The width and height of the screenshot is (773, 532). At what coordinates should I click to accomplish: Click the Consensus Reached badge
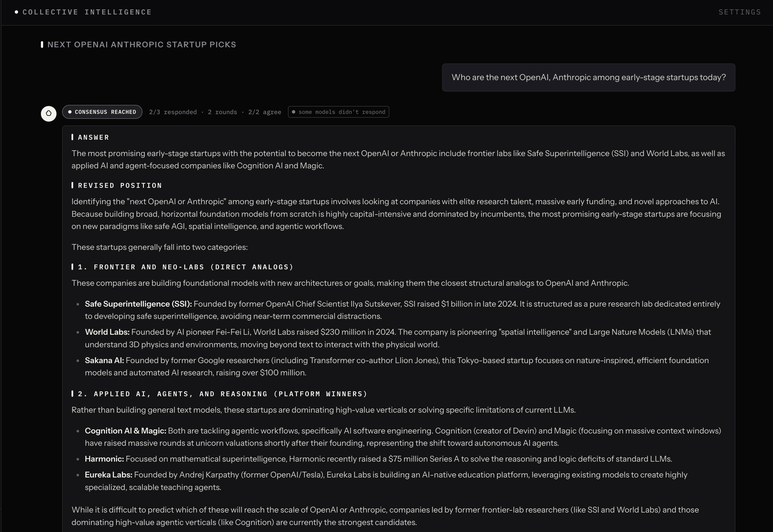click(x=102, y=112)
